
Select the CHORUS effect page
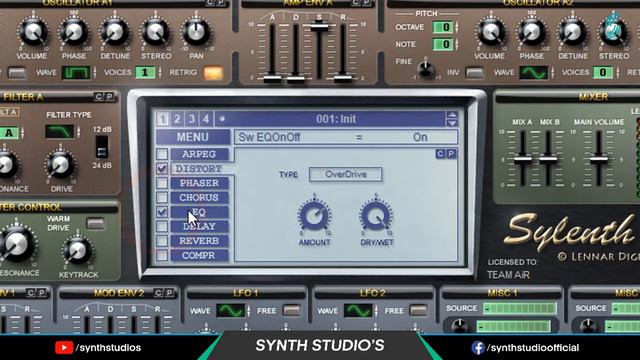[199, 198]
